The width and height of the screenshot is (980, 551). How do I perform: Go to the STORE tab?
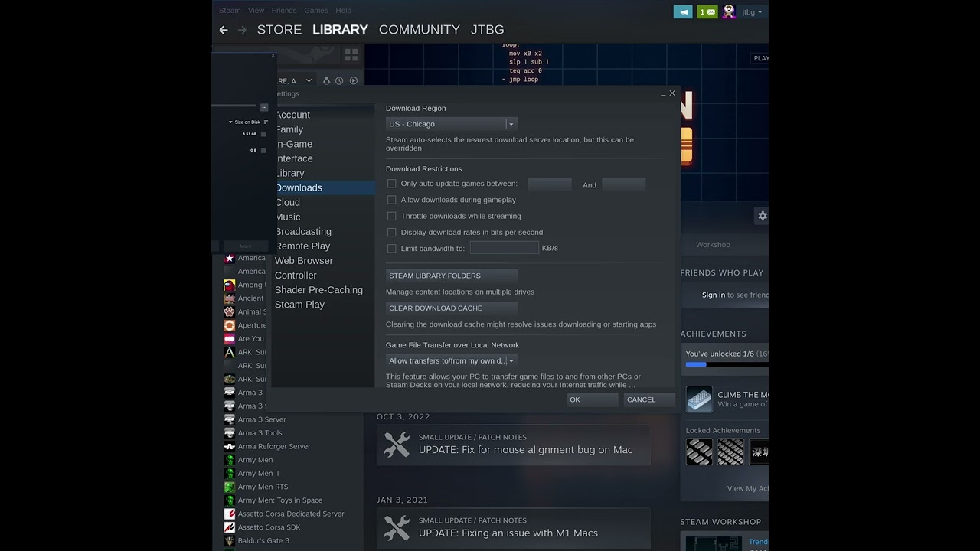279,30
